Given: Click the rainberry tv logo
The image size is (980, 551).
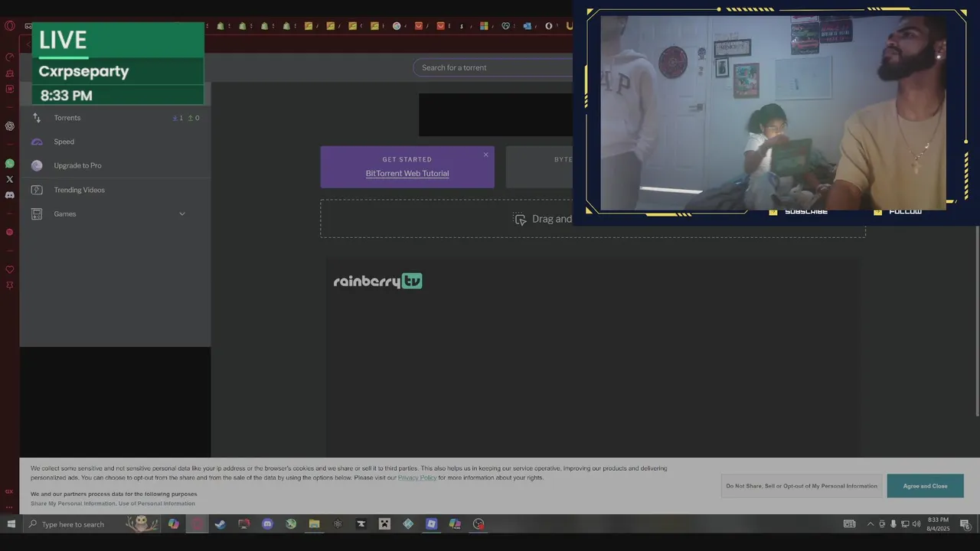Looking at the screenshot, I should pos(378,282).
